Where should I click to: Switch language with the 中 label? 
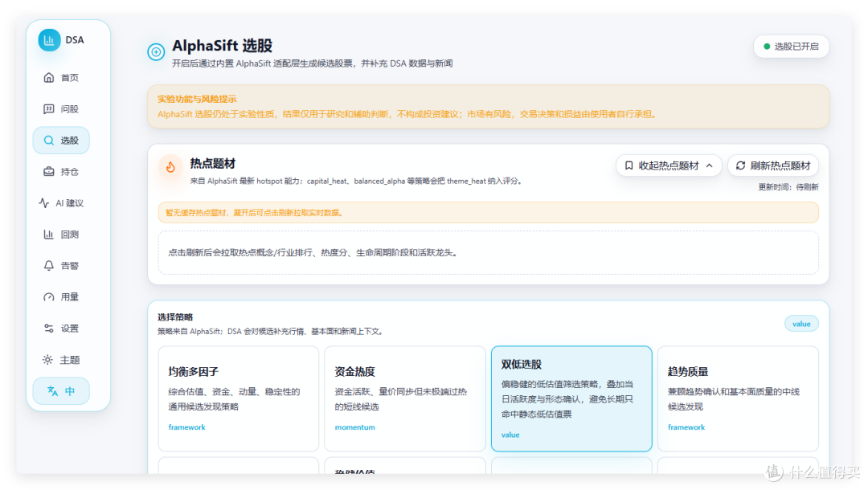click(70, 391)
